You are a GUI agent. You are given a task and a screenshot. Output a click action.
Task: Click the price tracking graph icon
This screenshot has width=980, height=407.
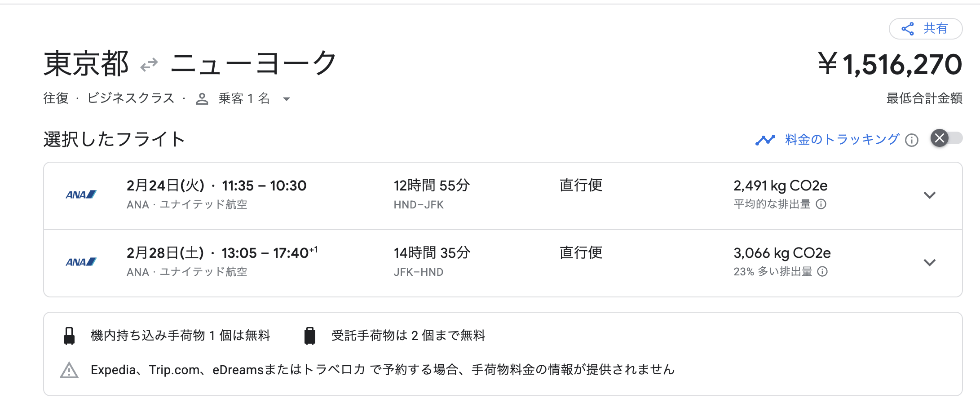click(765, 139)
